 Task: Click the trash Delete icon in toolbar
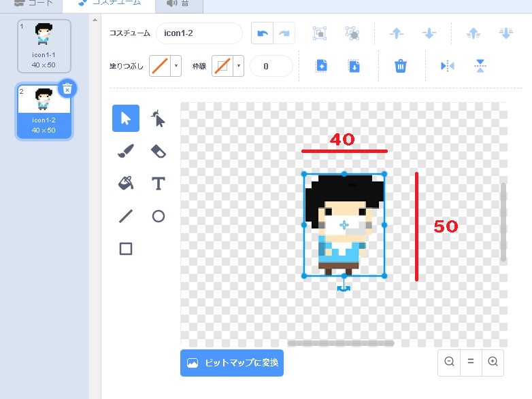[x=401, y=66]
